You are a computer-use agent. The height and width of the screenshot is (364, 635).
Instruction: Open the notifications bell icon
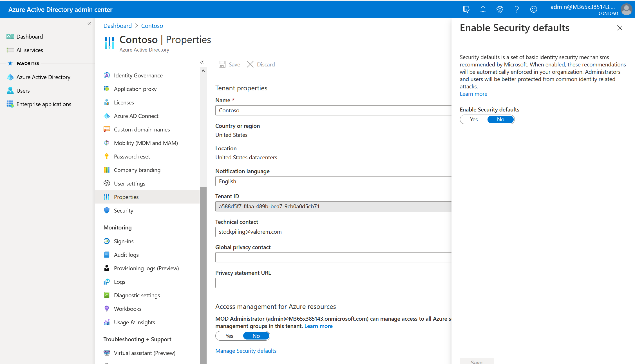pyautogui.click(x=483, y=9)
